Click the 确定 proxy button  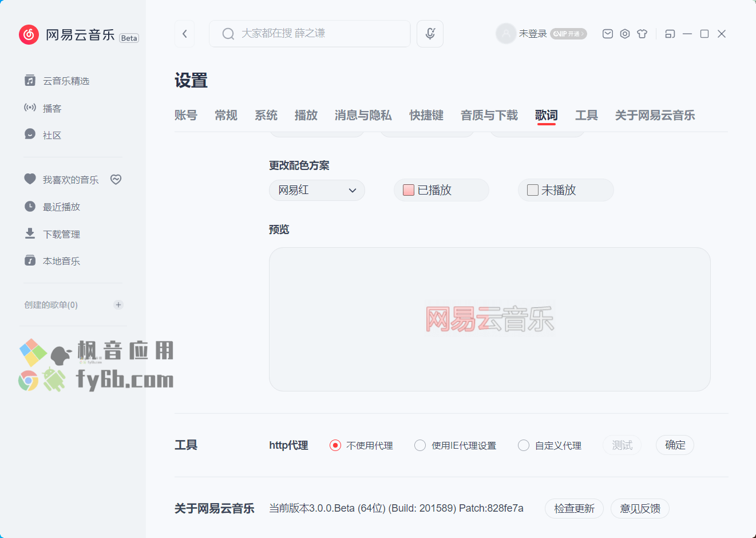(675, 445)
